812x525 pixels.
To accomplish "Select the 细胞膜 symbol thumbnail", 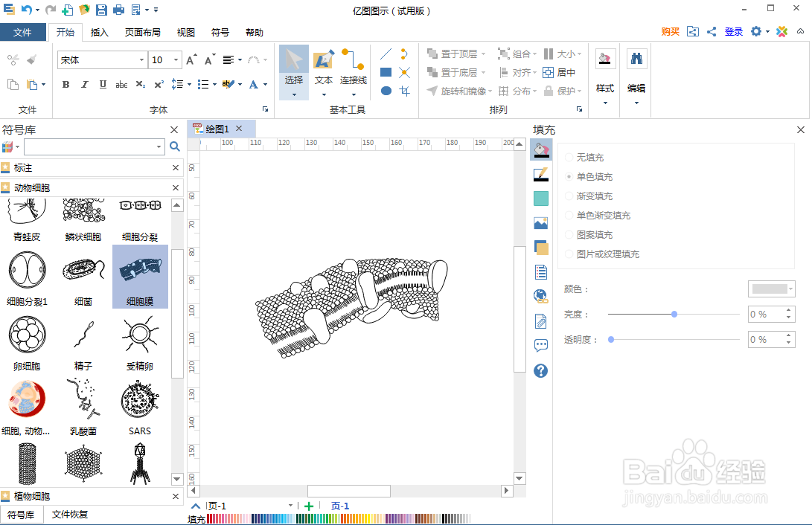I will (x=140, y=277).
